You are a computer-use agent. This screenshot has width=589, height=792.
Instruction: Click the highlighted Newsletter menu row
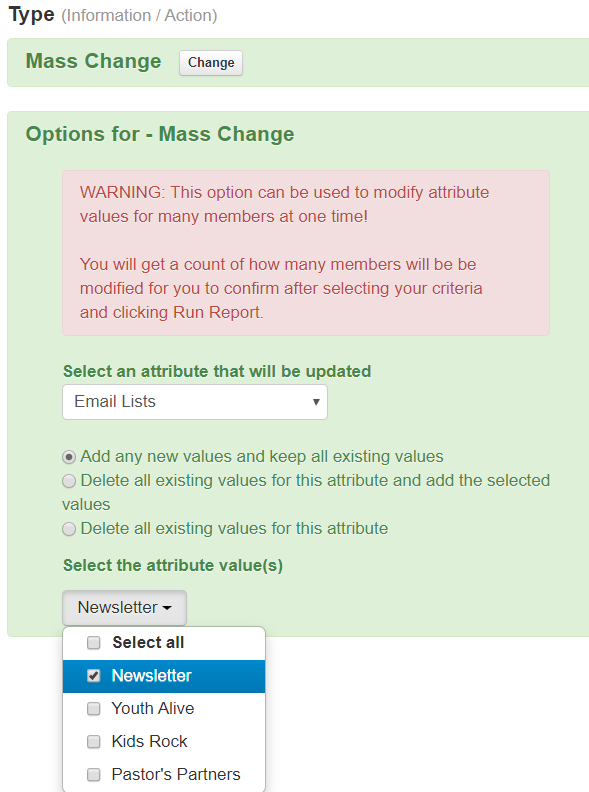(164, 676)
